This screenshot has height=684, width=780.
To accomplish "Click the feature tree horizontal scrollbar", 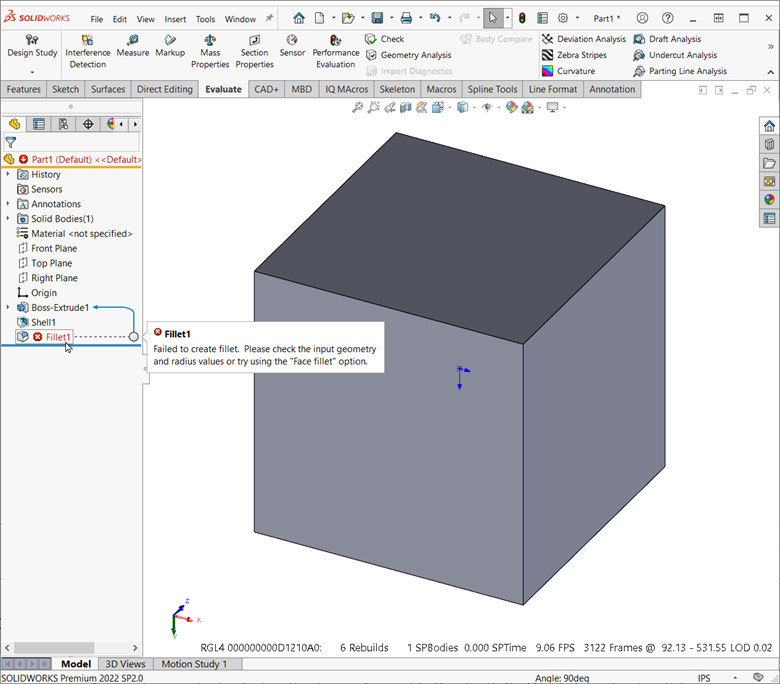I will (x=54, y=648).
